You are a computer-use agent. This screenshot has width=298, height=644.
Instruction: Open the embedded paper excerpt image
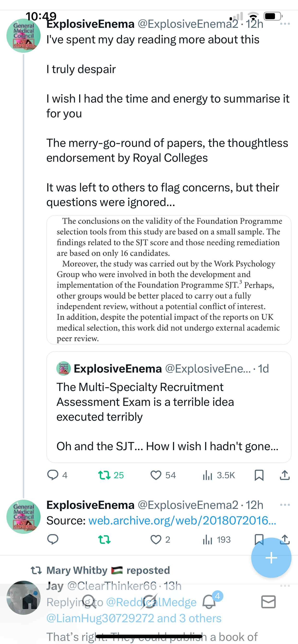[168, 280]
